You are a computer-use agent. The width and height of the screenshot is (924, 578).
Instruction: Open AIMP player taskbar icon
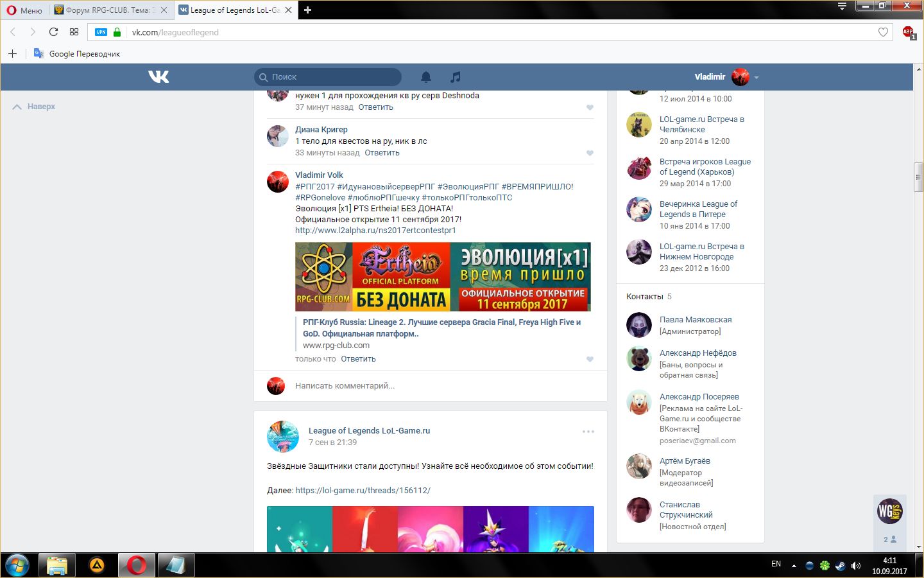click(96, 565)
